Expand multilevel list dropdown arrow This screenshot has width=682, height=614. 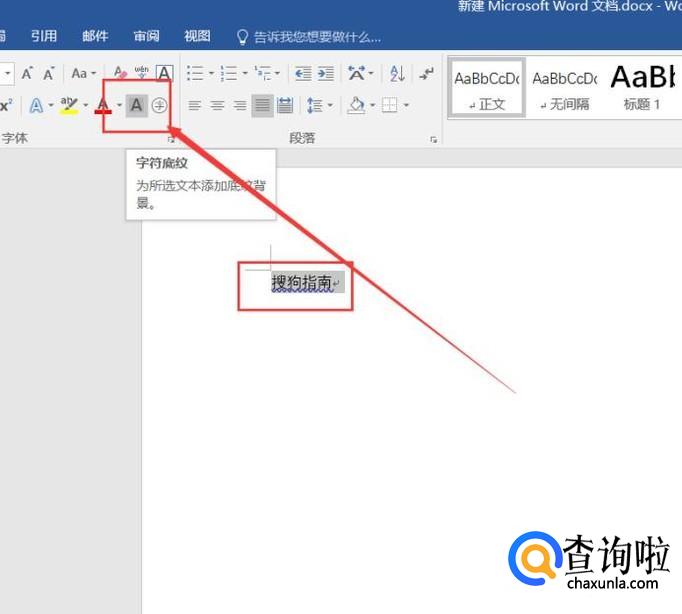pos(277,73)
